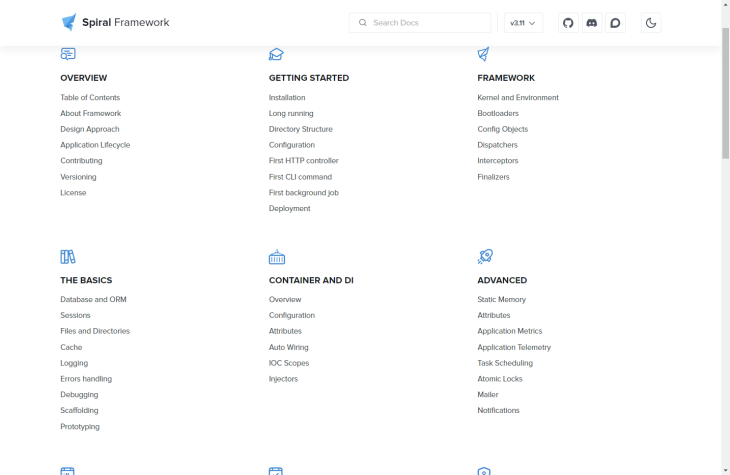Image resolution: width=730 pixels, height=475 pixels.
Task: Open the Installation link
Action: tap(287, 98)
